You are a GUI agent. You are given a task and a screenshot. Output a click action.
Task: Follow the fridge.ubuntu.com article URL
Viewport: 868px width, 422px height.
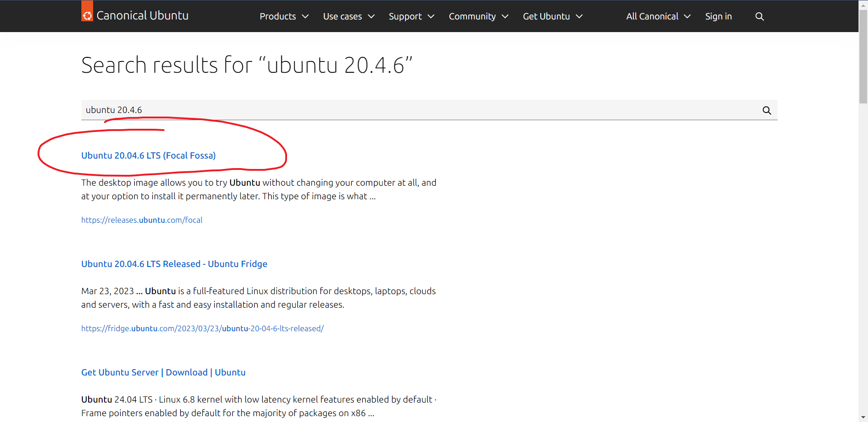coord(203,328)
